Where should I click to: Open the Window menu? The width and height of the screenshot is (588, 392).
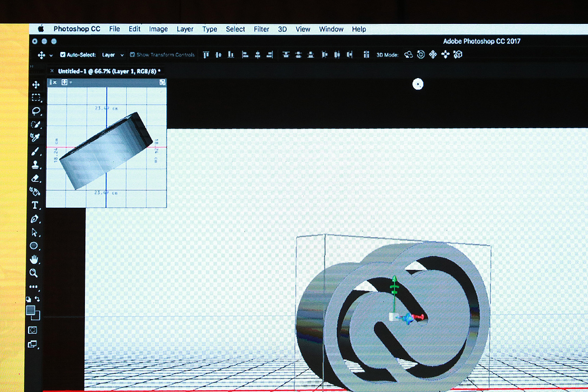(331, 29)
